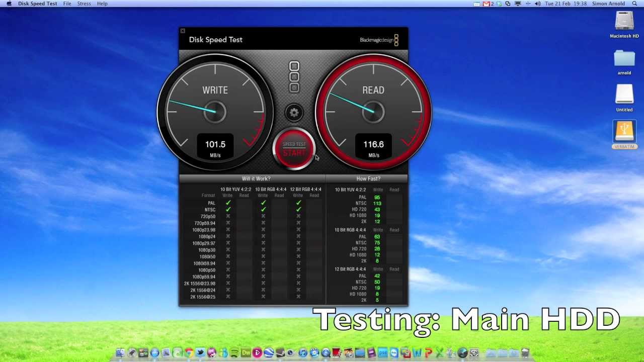
Task: Launch Photoshop Elements pse Dock icon
Action: [x=383, y=353]
